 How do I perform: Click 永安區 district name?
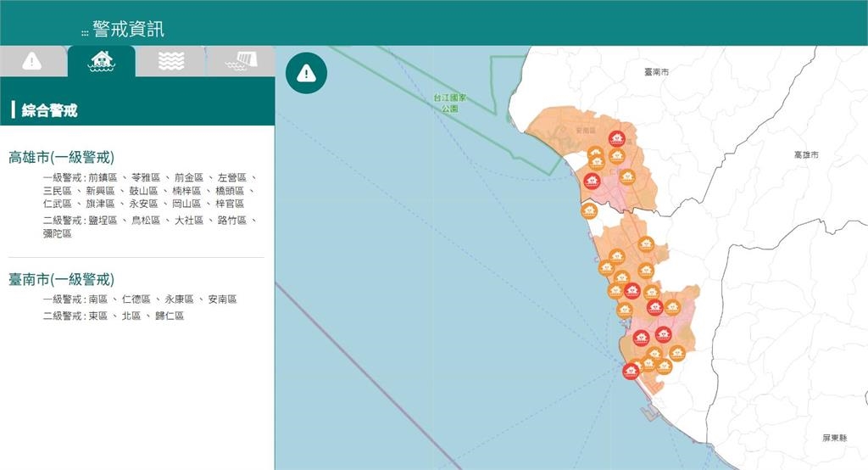143,204
